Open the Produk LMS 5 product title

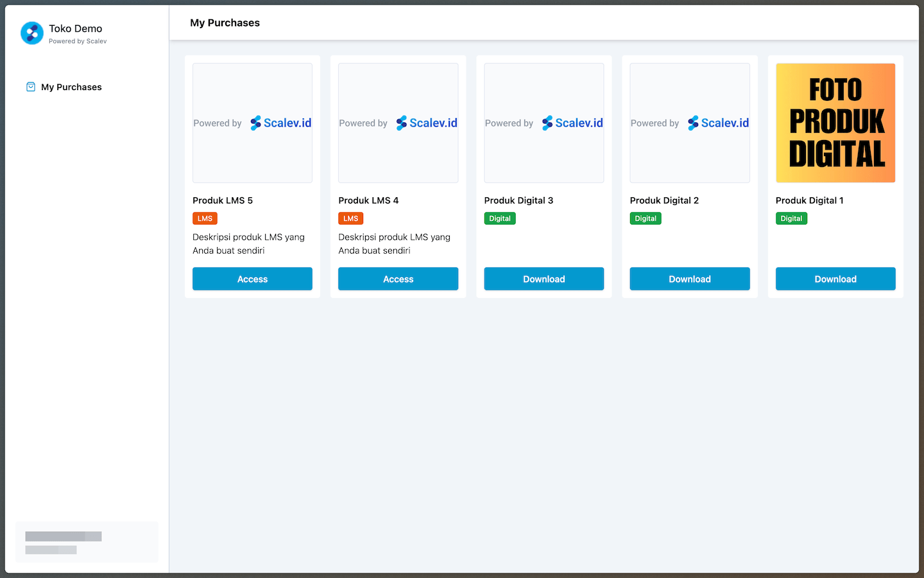coord(223,200)
